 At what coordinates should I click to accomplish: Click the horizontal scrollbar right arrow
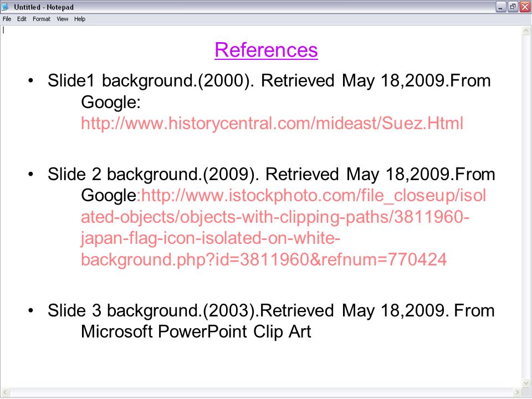tap(517, 392)
